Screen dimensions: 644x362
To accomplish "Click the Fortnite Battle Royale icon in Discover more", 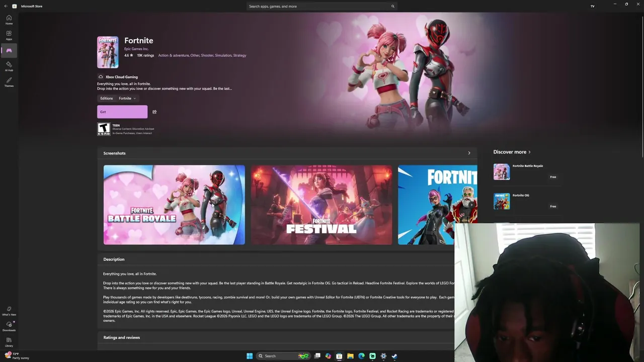I will click(x=502, y=172).
